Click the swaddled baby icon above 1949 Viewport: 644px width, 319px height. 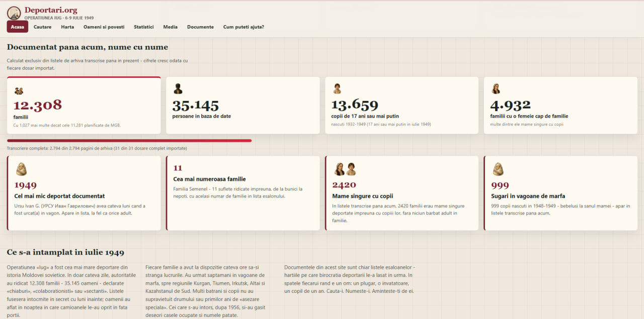21,169
